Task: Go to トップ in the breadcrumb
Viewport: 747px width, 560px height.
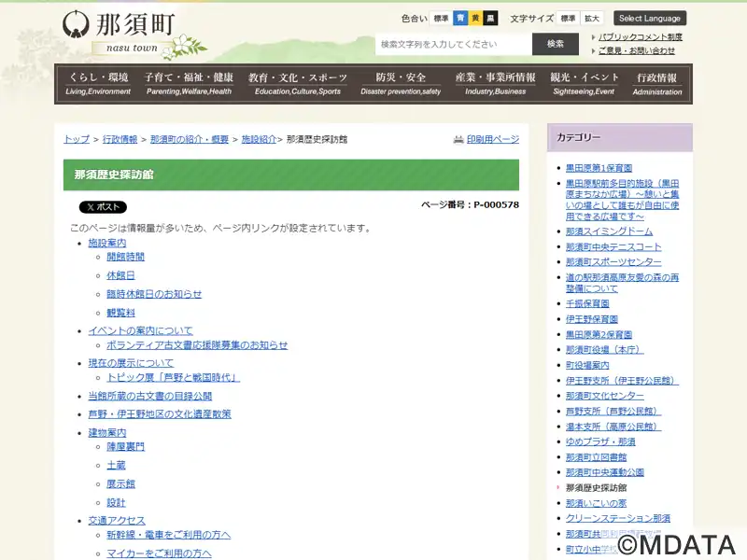Action: point(77,139)
